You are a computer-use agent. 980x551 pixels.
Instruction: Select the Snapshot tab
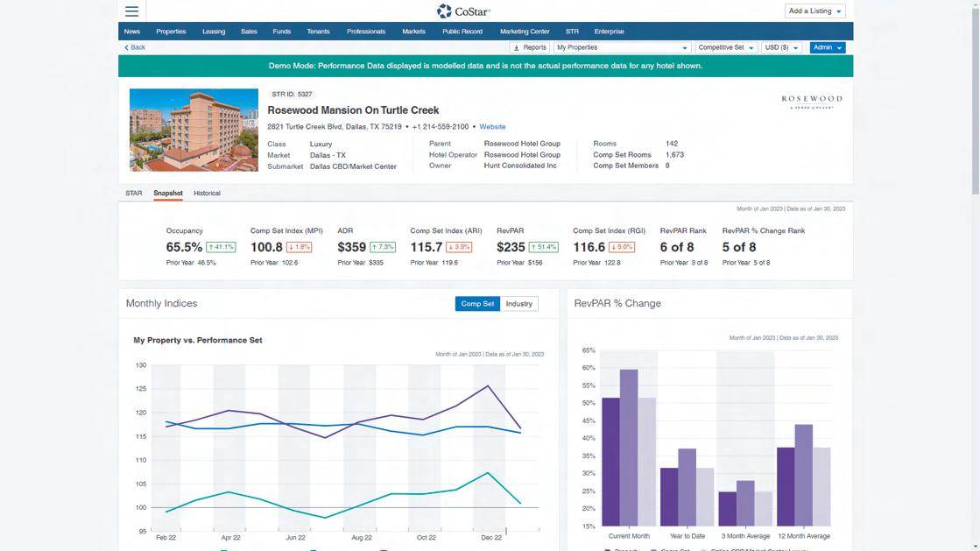pos(168,194)
